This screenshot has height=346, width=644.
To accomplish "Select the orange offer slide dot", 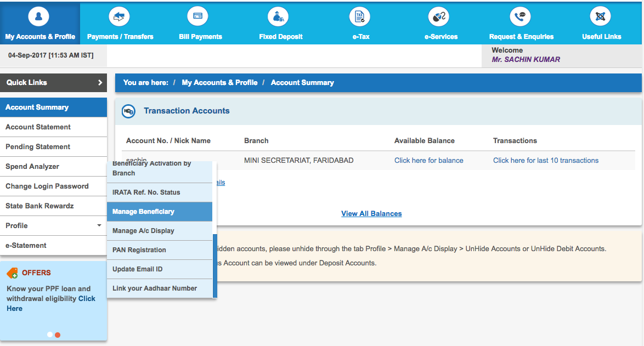I will [x=58, y=335].
